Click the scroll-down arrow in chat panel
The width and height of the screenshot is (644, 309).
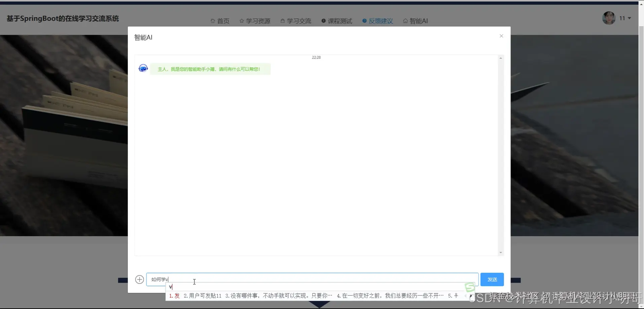(x=501, y=252)
